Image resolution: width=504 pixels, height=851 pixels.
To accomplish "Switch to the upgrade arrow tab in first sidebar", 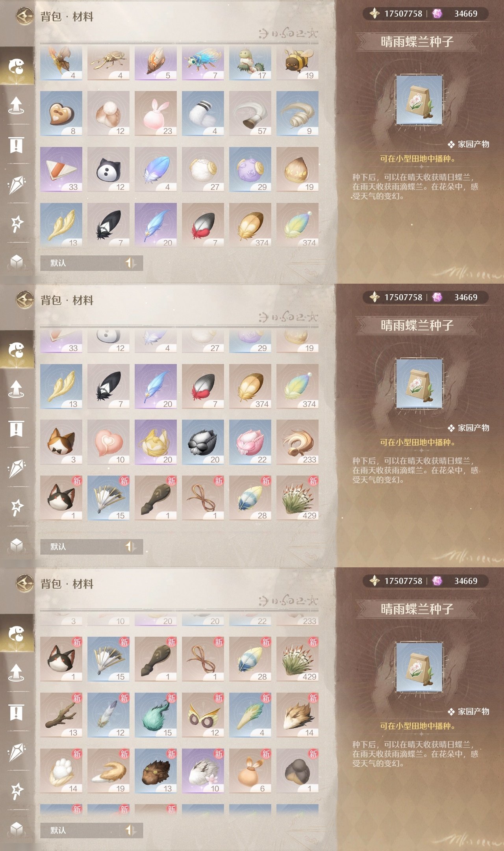I will pos(16,105).
